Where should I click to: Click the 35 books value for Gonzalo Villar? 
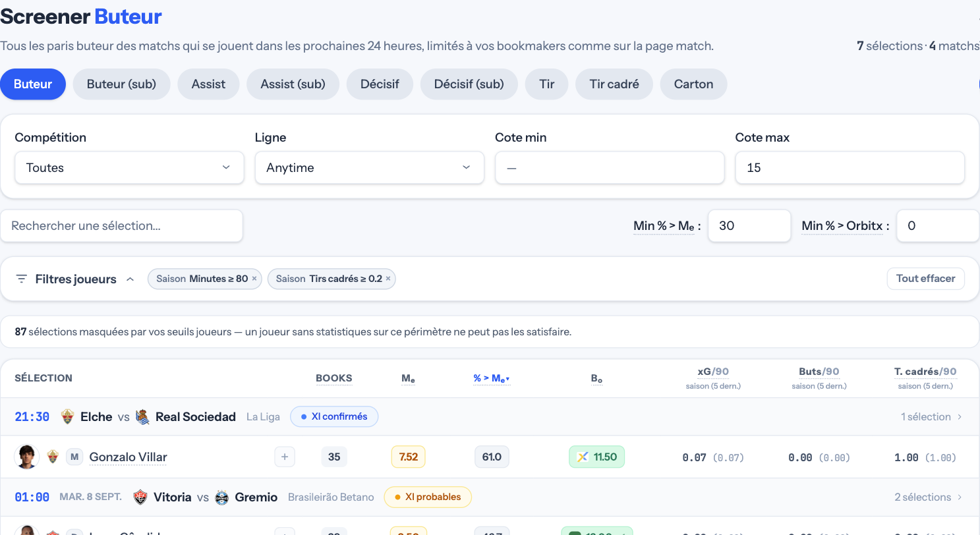point(334,457)
